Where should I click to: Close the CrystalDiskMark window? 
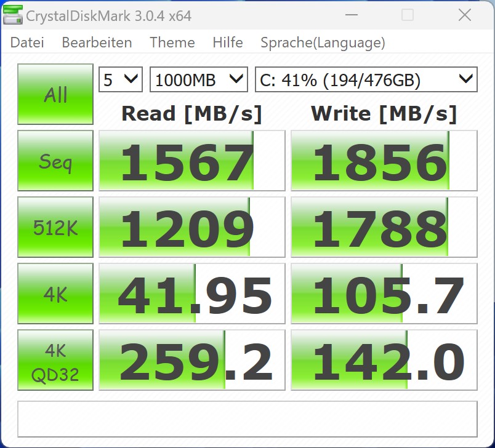(x=465, y=15)
